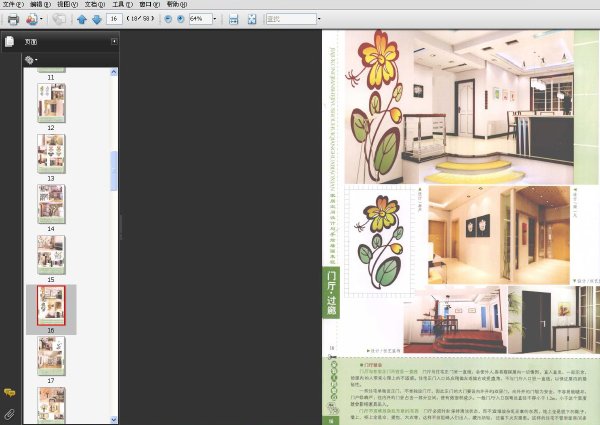Screen dimensions: 600x425
Task: Select the bottom thumbnail below page 17
Action: tap(51, 405)
